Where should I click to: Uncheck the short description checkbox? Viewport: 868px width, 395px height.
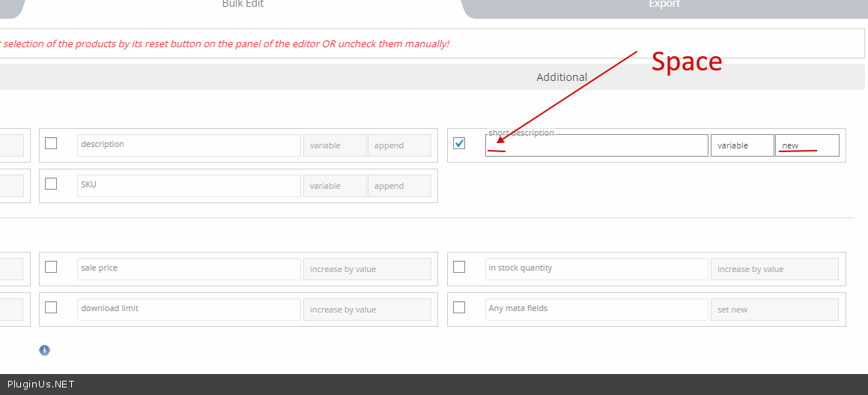(x=459, y=143)
